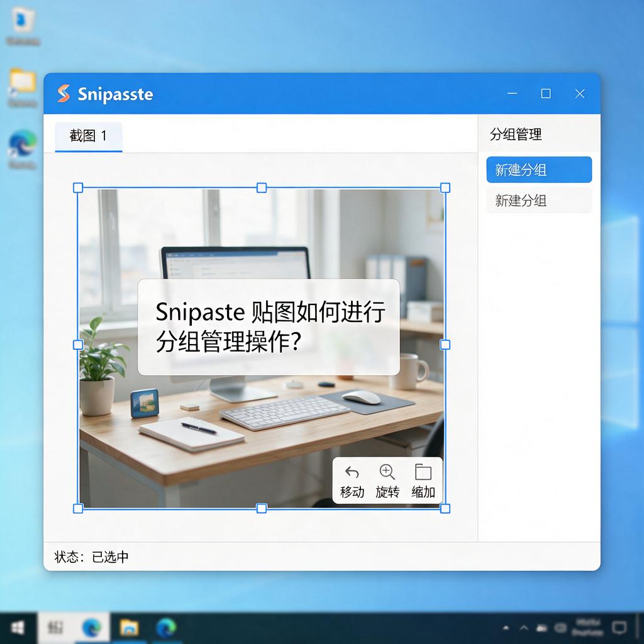Click the top-right corner selection handle
The width and height of the screenshot is (644, 644).
click(445, 187)
